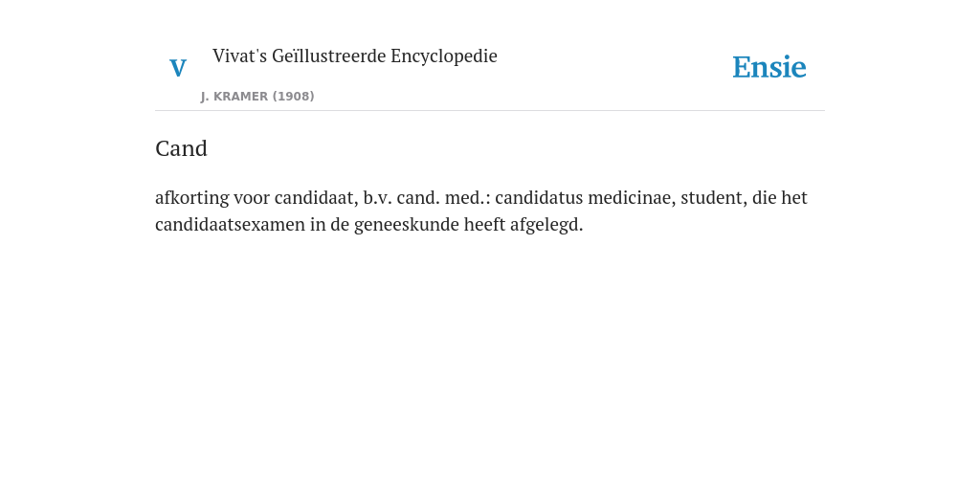
Task: Click the word geneeskunde in the definition
Action: 406,224
